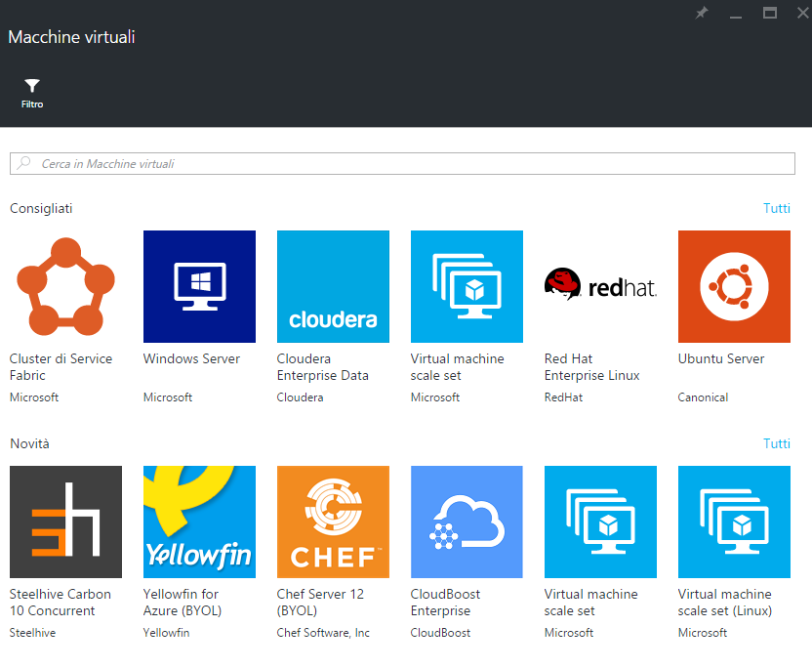The width and height of the screenshot is (812, 668).
Task: Click the 'Ubuntu Server' title text
Action: click(721, 358)
